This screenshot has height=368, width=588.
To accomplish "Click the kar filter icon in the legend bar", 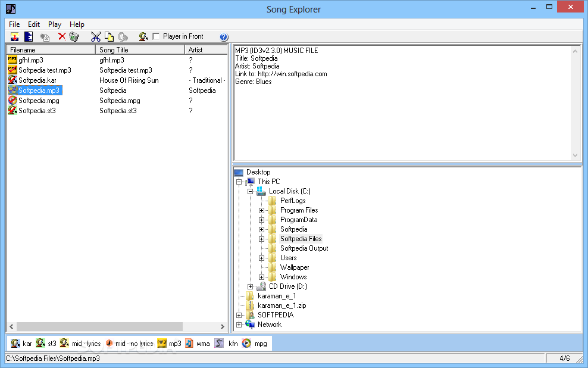I will coord(15,343).
